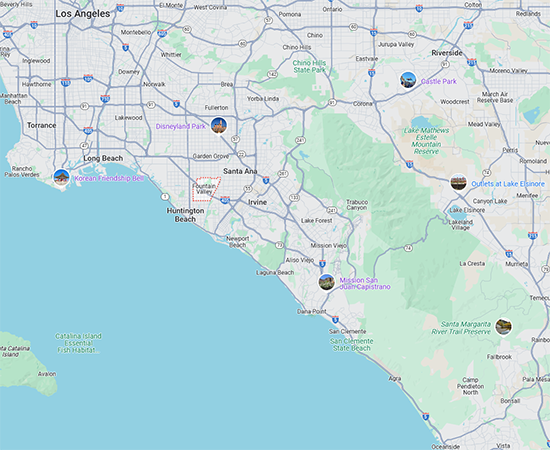
Task: Select the Castle Park photo marker
Action: (x=408, y=80)
